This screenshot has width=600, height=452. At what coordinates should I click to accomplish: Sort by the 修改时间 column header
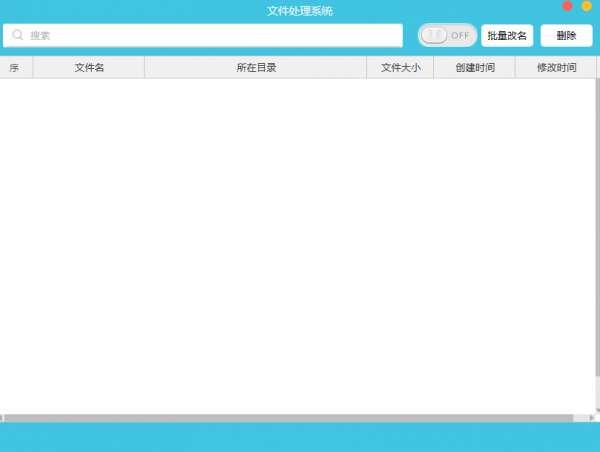pyautogui.click(x=556, y=68)
